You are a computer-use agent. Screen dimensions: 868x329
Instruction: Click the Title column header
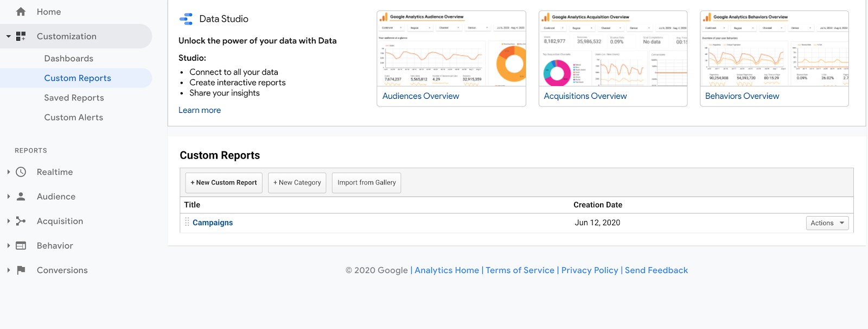[192, 205]
